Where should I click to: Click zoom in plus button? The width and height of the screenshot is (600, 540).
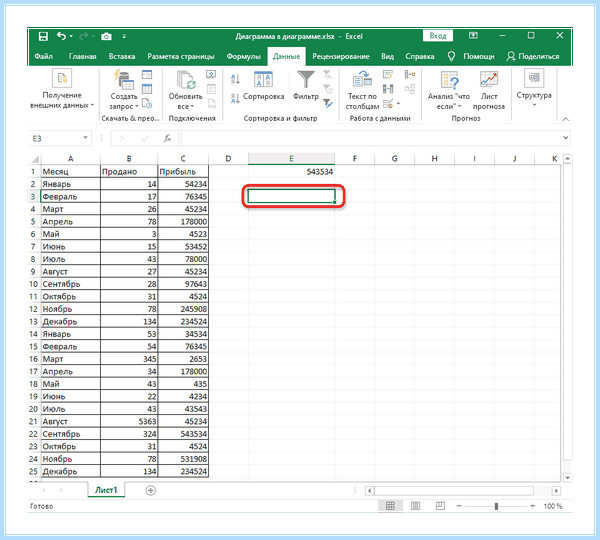click(532, 506)
